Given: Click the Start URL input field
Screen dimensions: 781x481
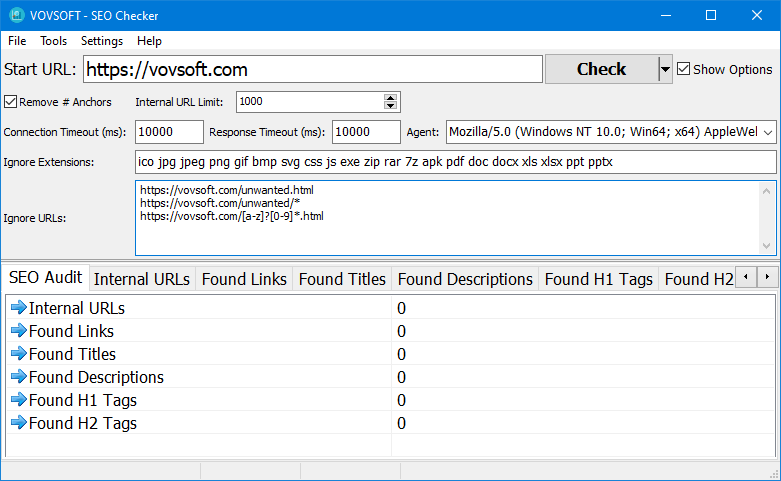Looking at the screenshot, I should point(313,69).
